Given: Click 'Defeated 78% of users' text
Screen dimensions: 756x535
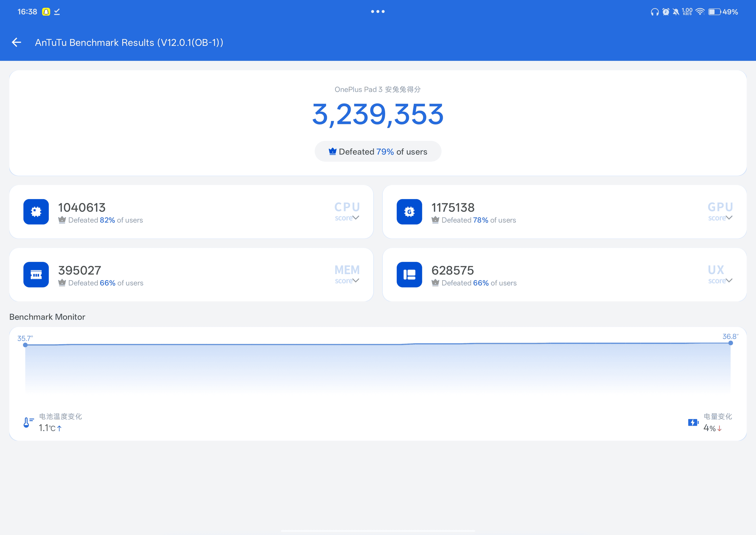Looking at the screenshot, I should click(x=479, y=220).
